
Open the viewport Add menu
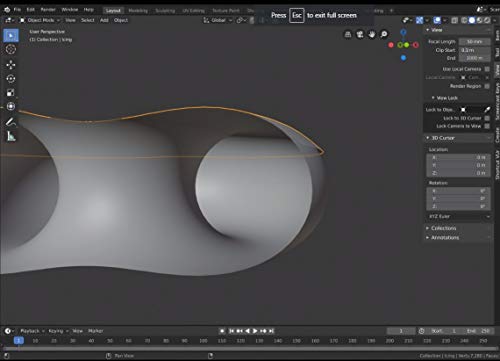[x=104, y=20]
